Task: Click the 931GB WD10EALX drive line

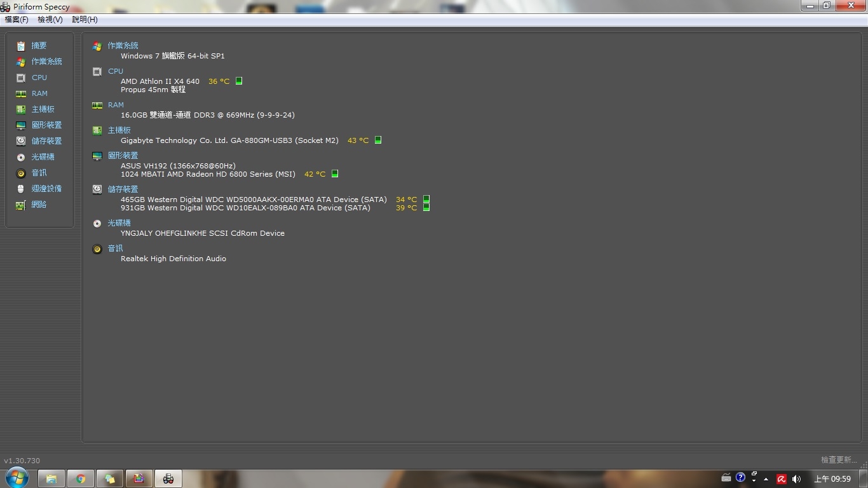Action: point(245,208)
